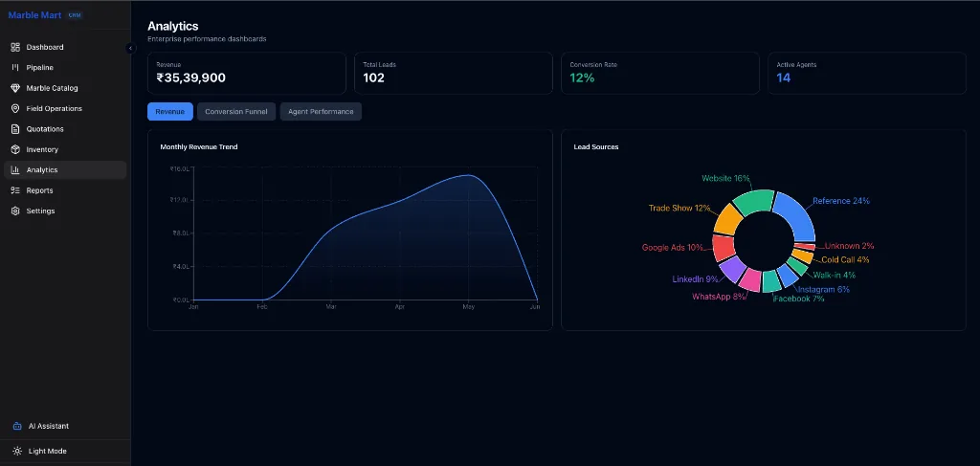The width and height of the screenshot is (980, 466).
Task: Open Settings from the sidebar
Action: [65, 211]
